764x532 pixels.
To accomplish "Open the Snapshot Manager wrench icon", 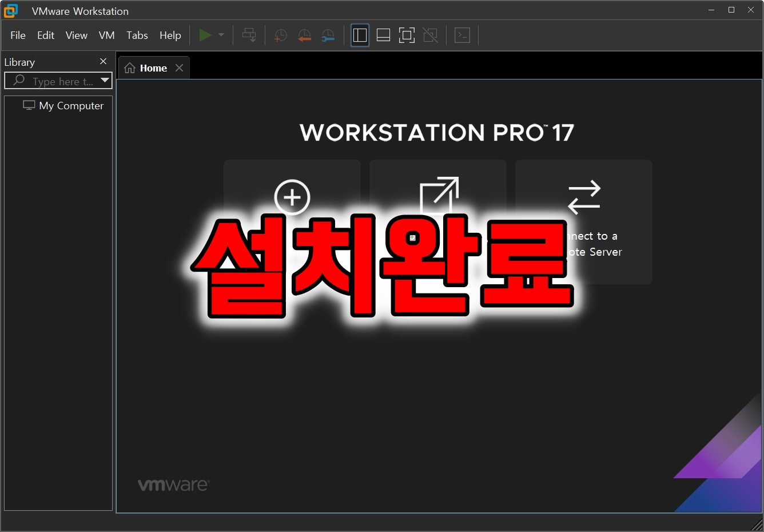I will [x=328, y=35].
